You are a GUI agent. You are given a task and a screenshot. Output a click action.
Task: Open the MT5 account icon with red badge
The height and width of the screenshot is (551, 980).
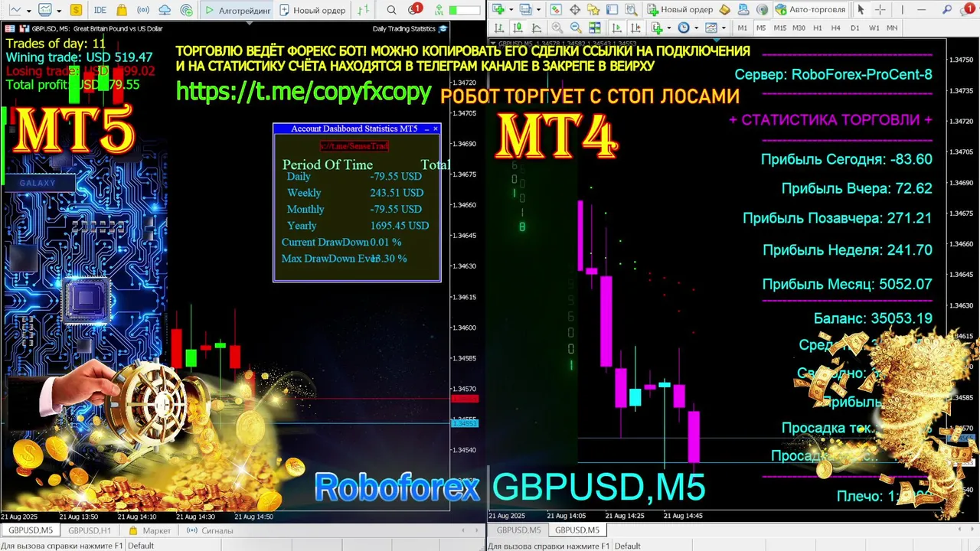[x=414, y=9]
